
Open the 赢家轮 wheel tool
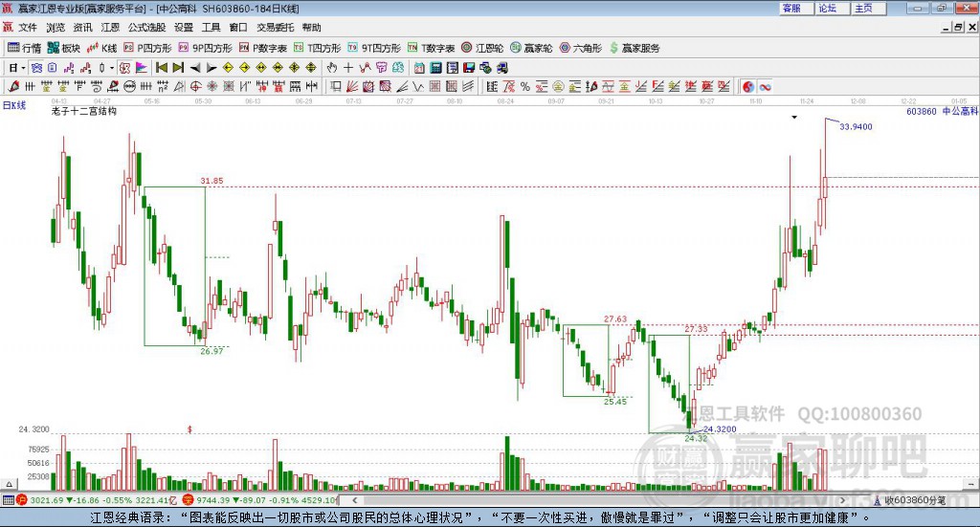531,48
